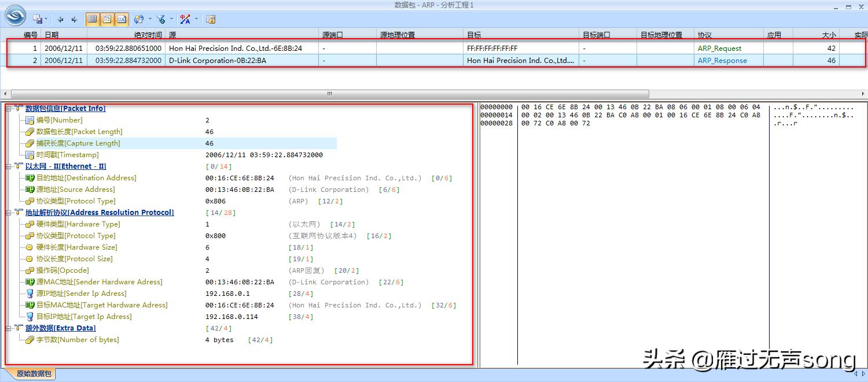The height and width of the screenshot is (382, 868).
Task: Open the save options dropdown arrow
Action: [46, 19]
